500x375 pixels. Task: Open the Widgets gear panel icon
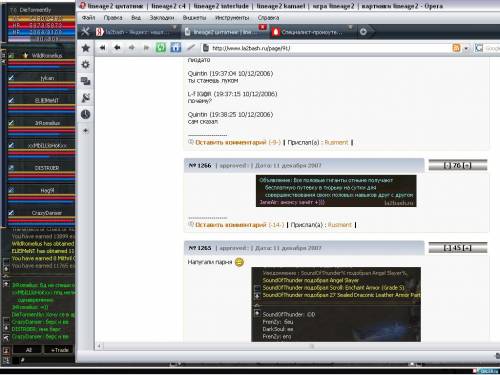pos(86,64)
